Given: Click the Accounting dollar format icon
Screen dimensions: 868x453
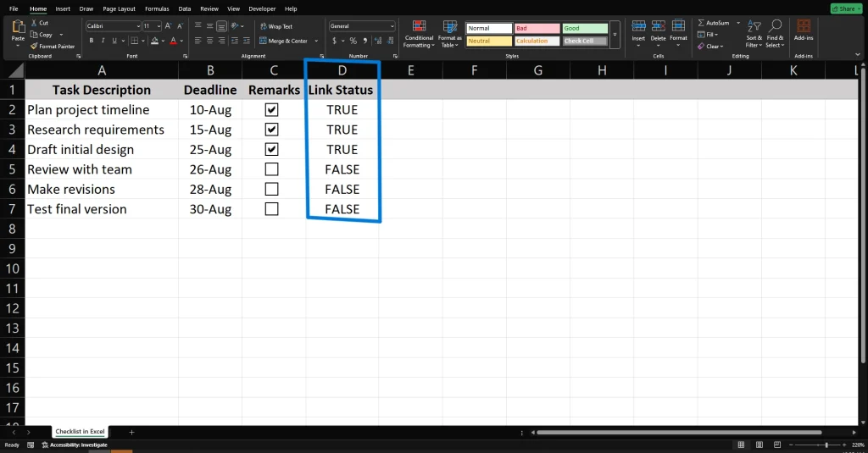Looking at the screenshot, I should (x=334, y=41).
